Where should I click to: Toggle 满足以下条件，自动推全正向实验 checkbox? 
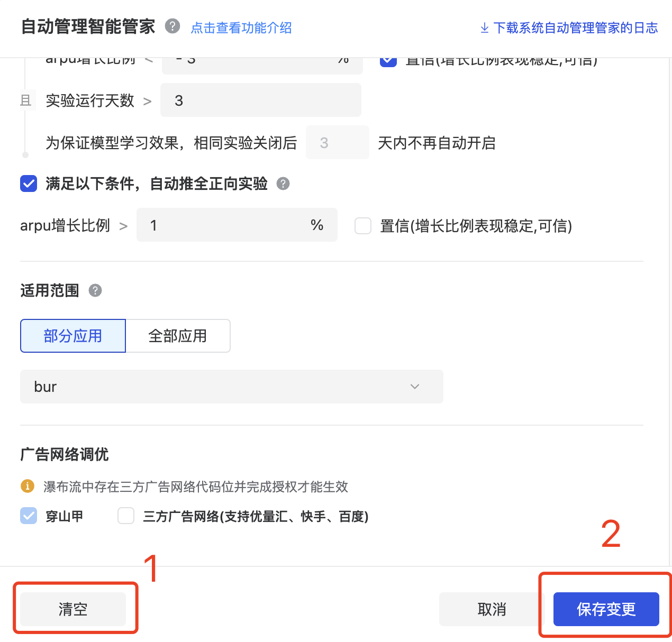(29, 184)
